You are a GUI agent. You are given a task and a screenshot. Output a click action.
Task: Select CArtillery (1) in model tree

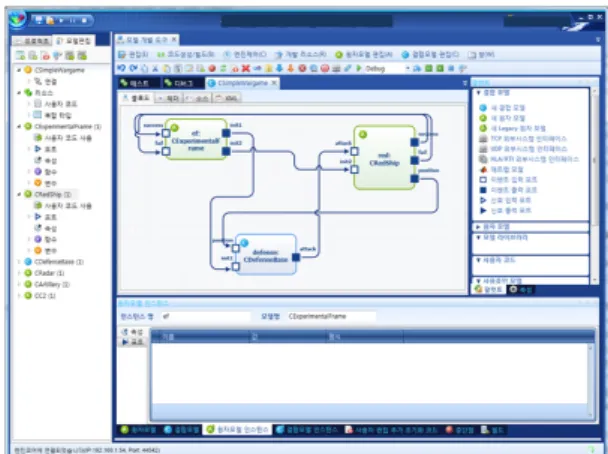coord(52,285)
